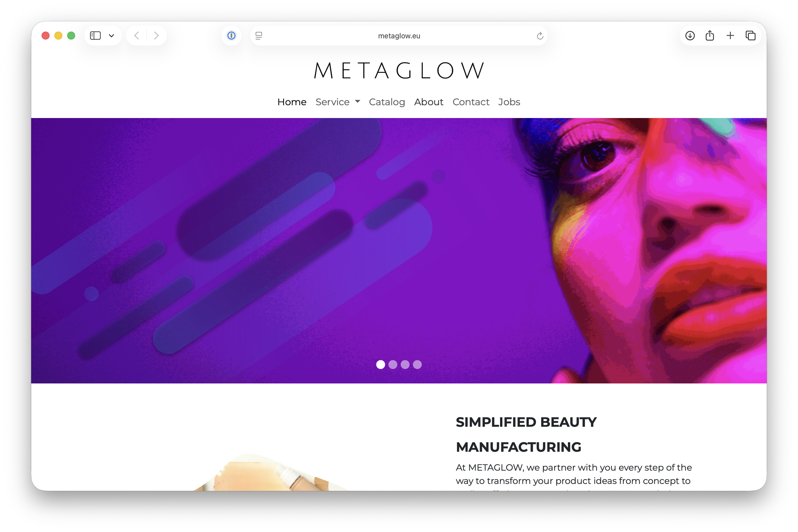Open the Catalog nav link

[x=387, y=102]
